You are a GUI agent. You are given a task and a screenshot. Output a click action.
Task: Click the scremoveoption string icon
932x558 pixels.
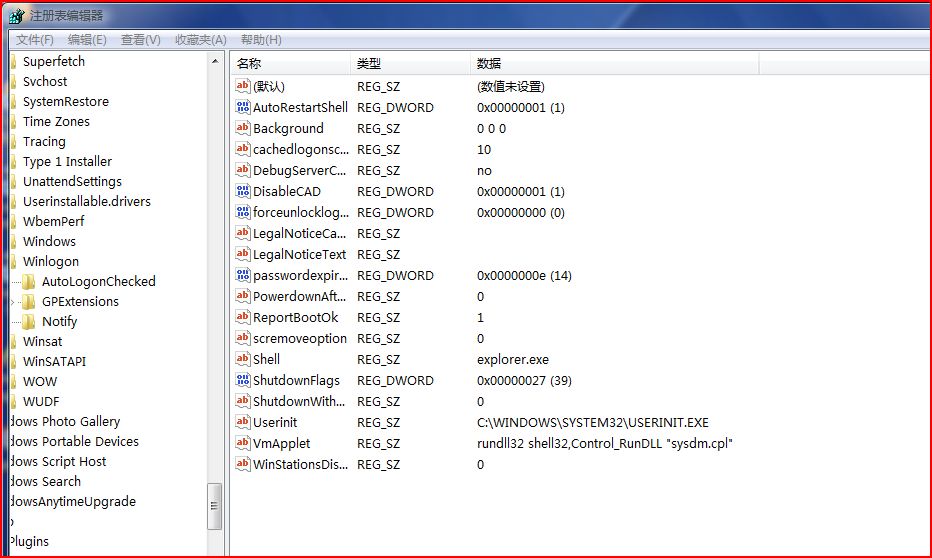pyautogui.click(x=243, y=338)
